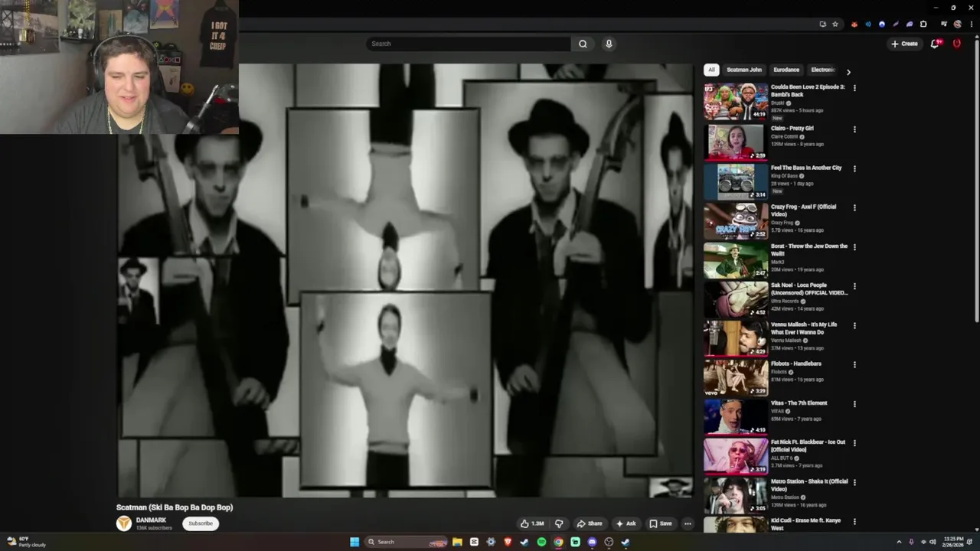The image size is (980, 551).
Task: Click the install app icon in address bar
Action: pyautogui.click(x=822, y=24)
